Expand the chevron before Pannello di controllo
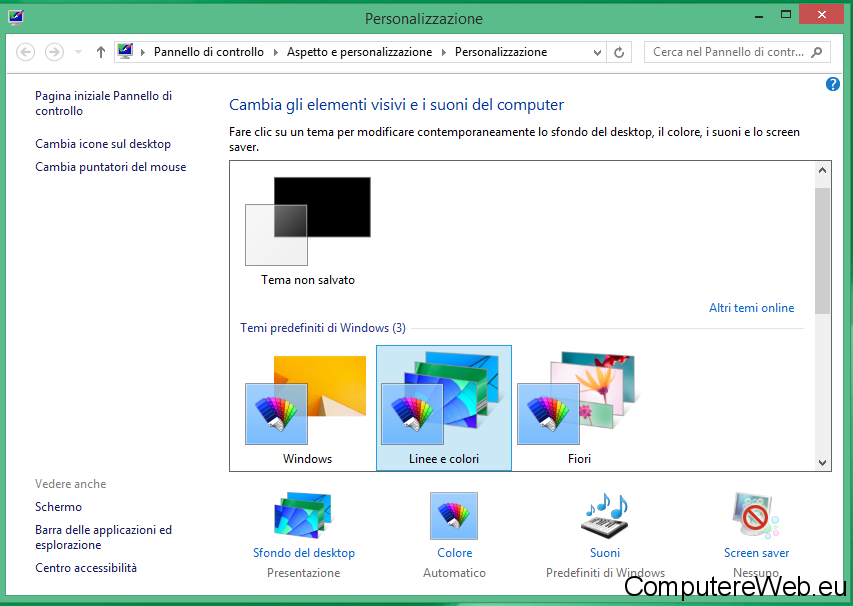 click(x=143, y=52)
